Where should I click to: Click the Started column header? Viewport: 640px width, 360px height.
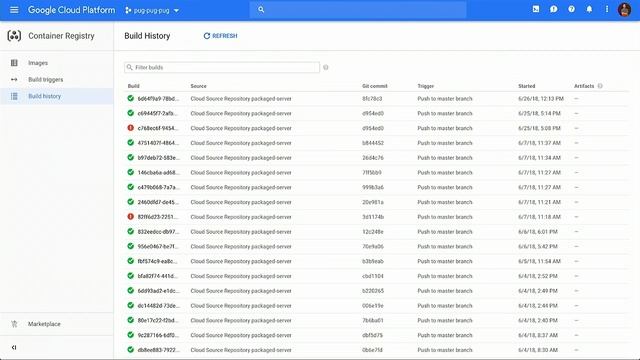tap(527, 86)
